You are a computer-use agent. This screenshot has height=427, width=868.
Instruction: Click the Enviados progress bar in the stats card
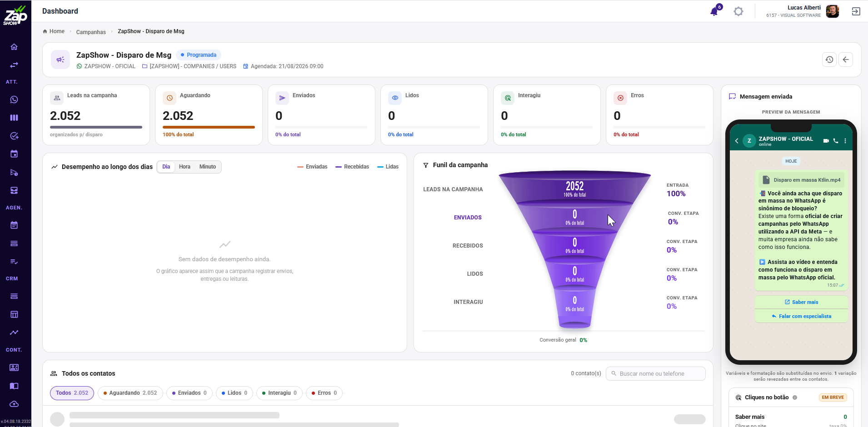321,127
